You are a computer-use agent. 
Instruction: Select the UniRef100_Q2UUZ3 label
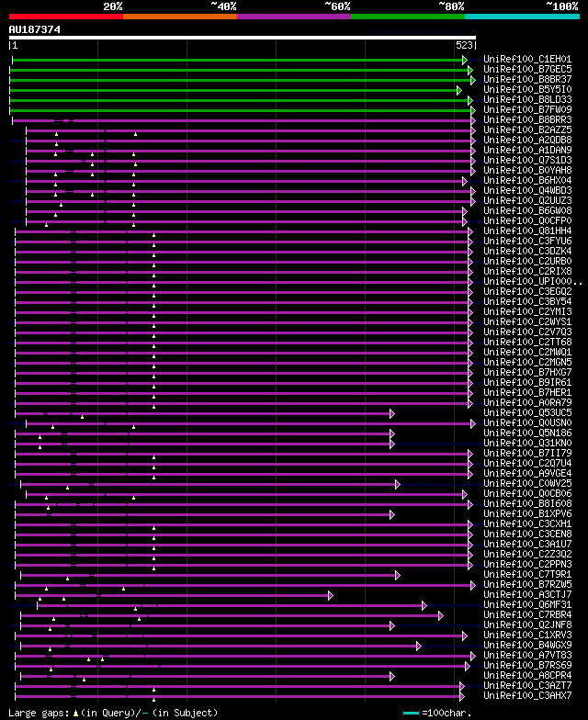click(527, 200)
